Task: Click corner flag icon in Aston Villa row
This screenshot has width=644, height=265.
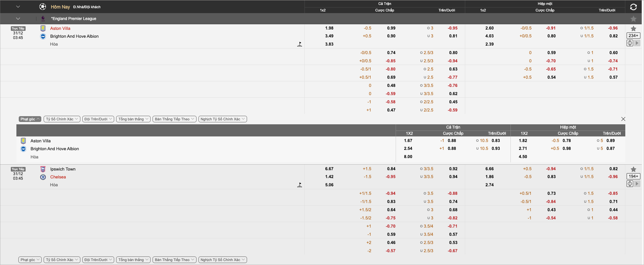Action: [x=299, y=44]
